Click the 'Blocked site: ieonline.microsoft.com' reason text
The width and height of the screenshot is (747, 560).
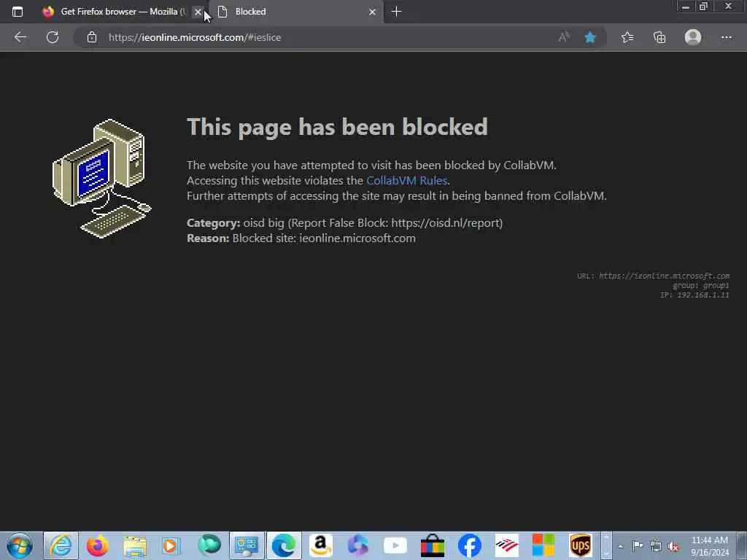[x=323, y=238]
